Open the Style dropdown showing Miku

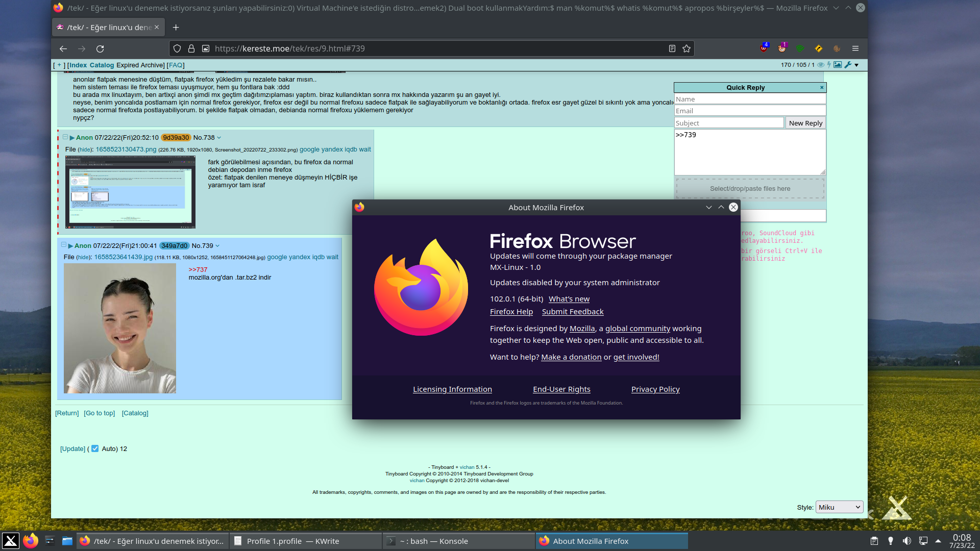coord(839,507)
